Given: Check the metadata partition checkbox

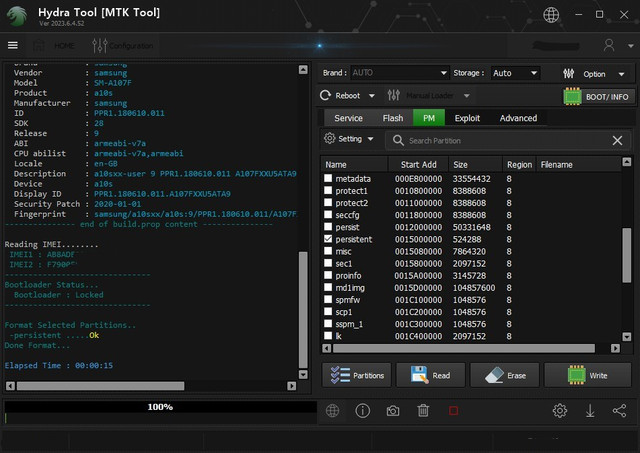Looking at the screenshot, I should click(328, 178).
